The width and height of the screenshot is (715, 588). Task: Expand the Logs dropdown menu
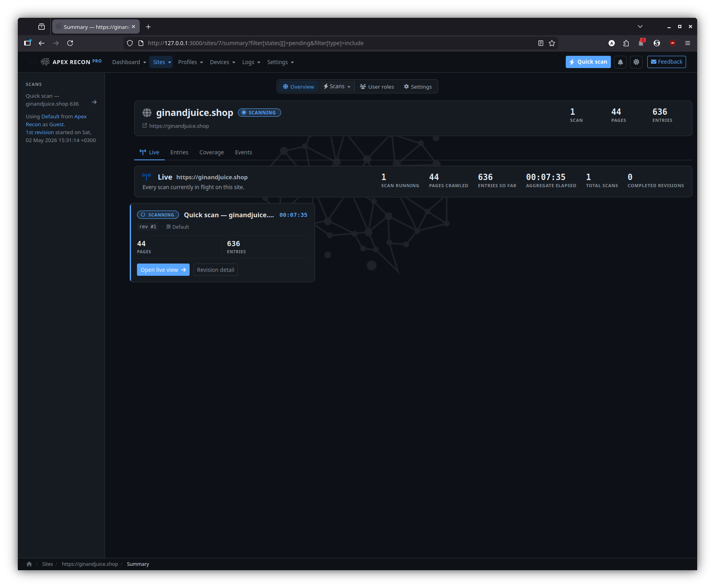click(251, 62)
